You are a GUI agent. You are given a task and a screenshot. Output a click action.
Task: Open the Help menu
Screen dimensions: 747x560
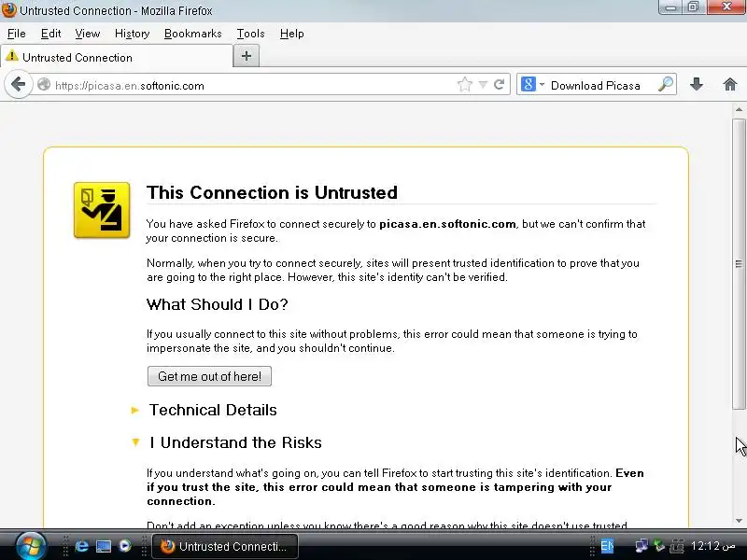tap(292, 34)
